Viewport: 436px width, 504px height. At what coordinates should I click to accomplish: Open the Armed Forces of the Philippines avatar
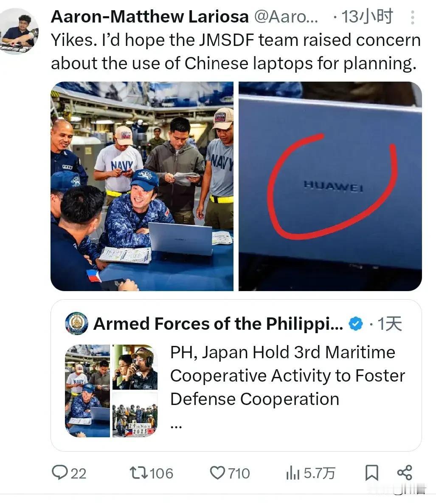pos(76,323)
